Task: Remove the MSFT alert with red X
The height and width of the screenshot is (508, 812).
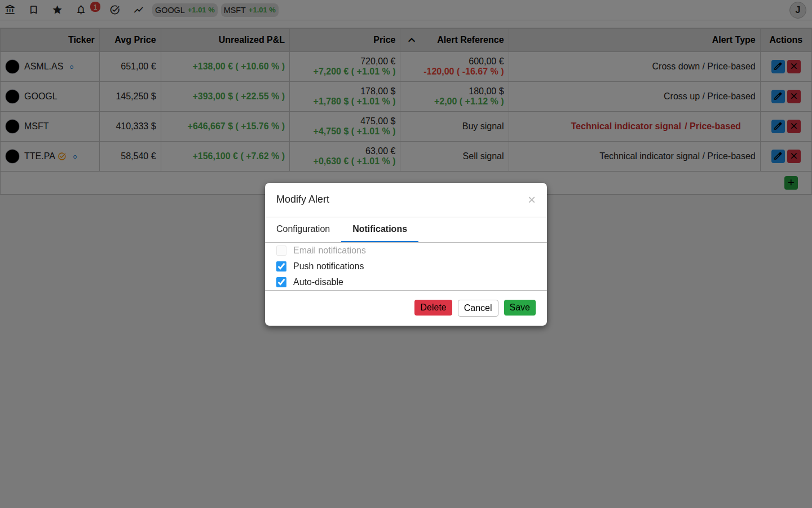Action: pyautogui.click(x=794, y=126)
